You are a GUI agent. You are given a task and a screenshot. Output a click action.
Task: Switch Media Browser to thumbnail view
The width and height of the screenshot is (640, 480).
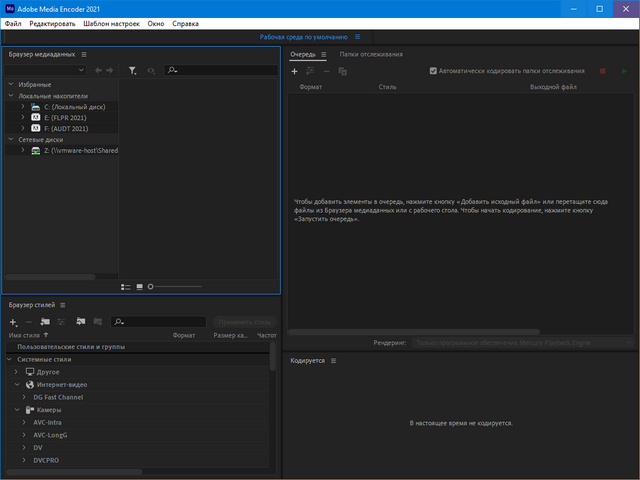pyautogui.click(x=140, y=286)
